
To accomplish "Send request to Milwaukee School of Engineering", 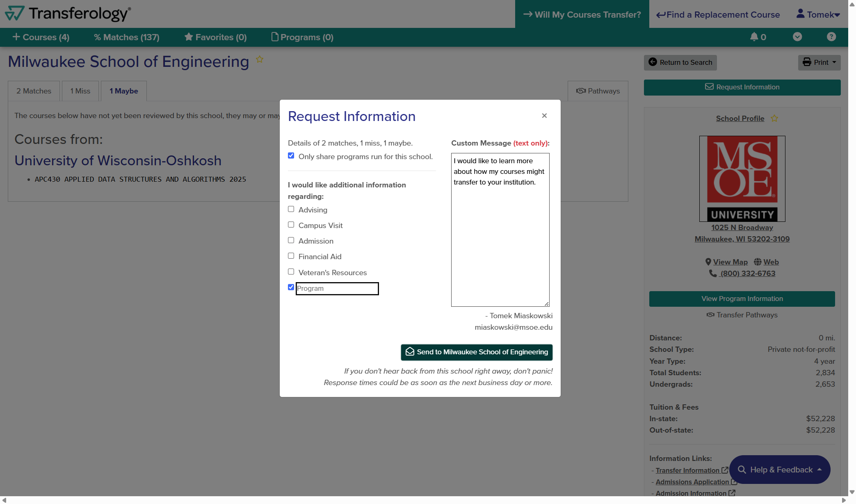I will tap(477, 352).
